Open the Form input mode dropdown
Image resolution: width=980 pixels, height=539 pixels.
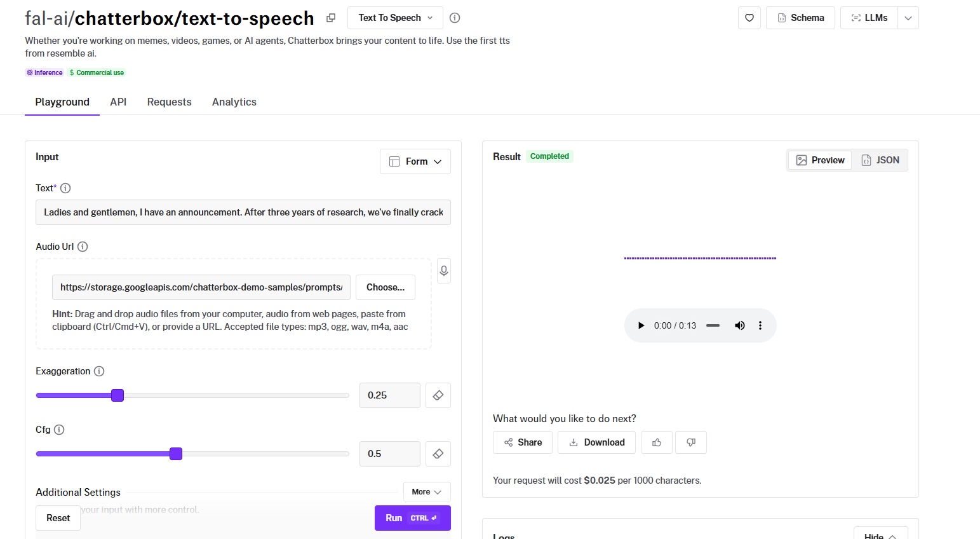415,161
